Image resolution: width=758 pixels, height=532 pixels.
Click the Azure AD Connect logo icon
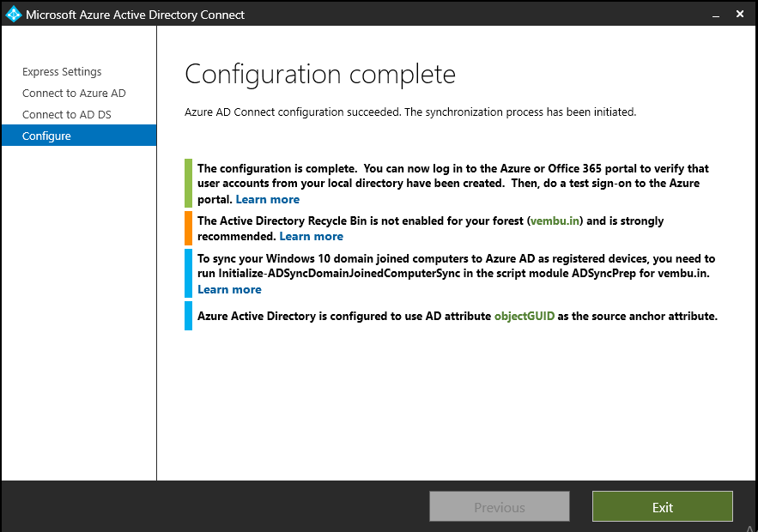[14, 14]
